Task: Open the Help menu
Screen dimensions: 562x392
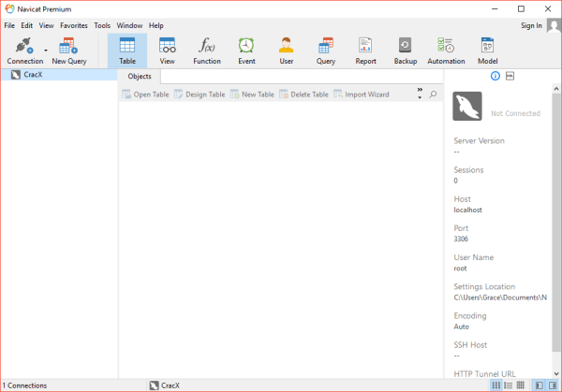Action: [156, 26]
